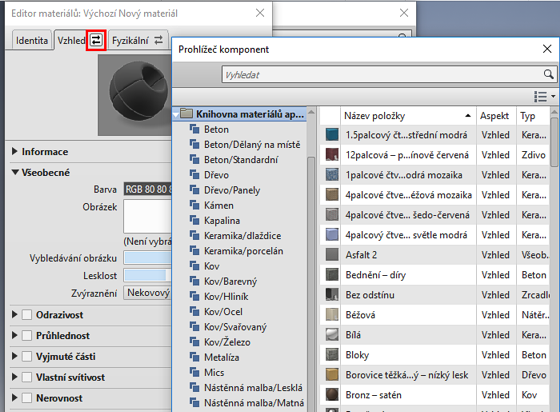Select the Nástěnná malba/Lesklá category

[x=253, y=387]
